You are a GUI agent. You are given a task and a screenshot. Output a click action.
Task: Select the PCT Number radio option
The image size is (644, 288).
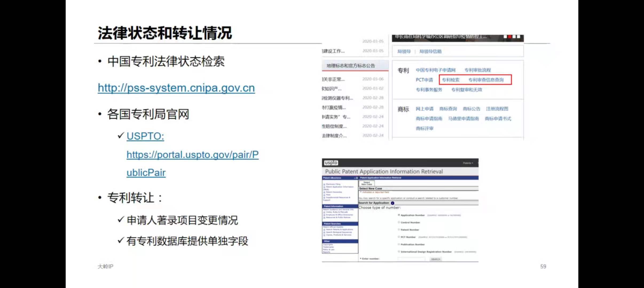pos(399,237)
